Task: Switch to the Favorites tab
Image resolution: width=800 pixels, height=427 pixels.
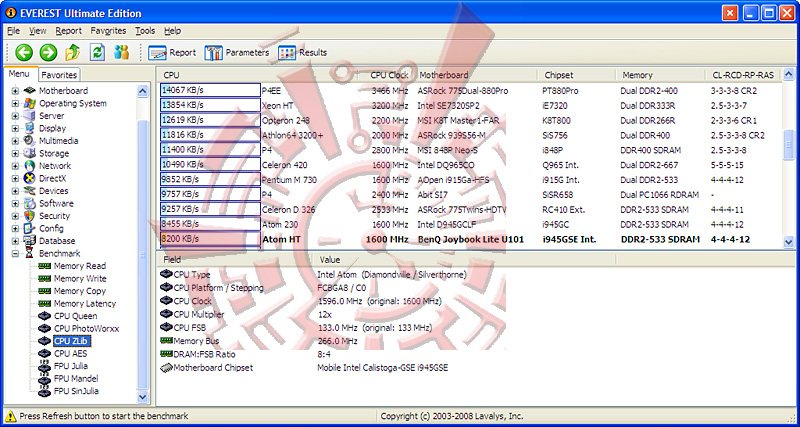Action: pyautogui.click(x=59, y=75)
